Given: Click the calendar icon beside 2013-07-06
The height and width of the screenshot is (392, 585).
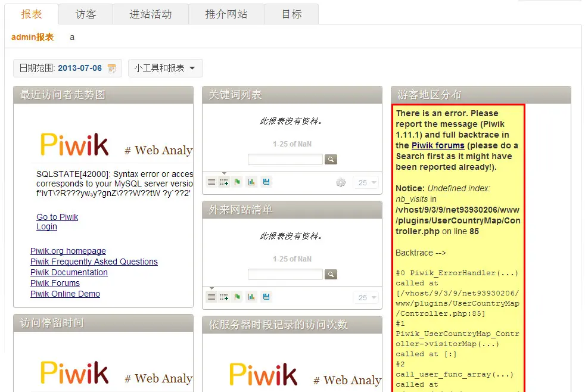Looking at the screenshot, I should pos(111,69).
